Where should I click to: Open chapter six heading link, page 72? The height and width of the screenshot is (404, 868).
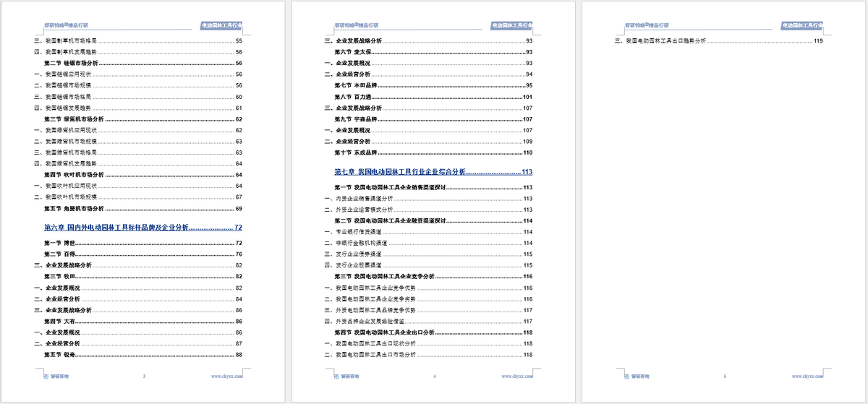[142, 227]
